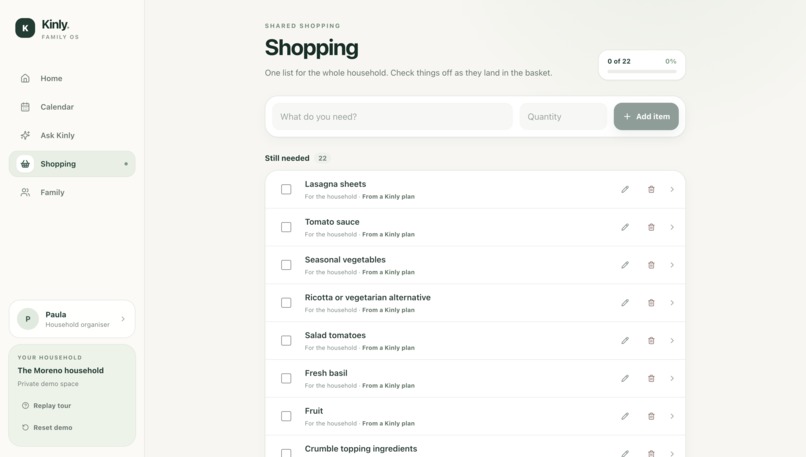Click 'The Moreno household' name

61,371
